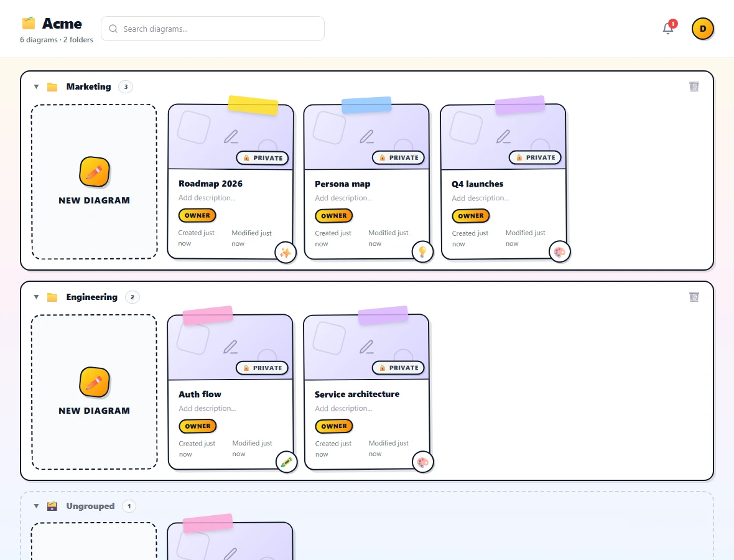Click the palette badge on Service architecture
734x560 pixels.
click(x=423, y=462)
